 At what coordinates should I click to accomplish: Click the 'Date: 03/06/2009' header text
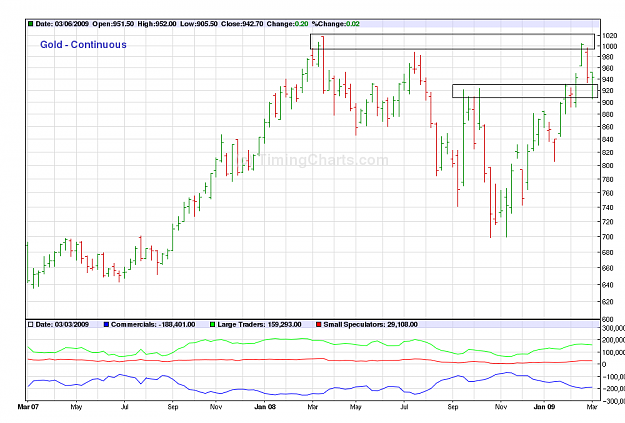(62, 24)
